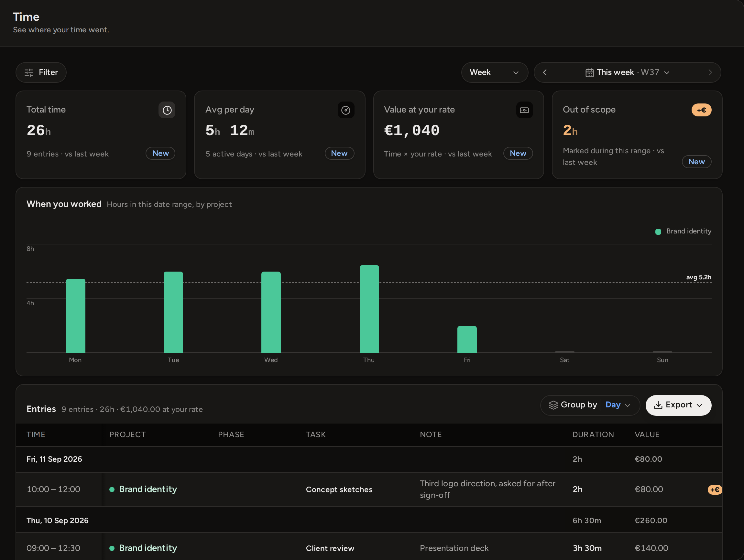The width and height of the screenshot is (744, 560).
Task: Click the money icon in Value at your rate card
Action: tap(524, 110)
